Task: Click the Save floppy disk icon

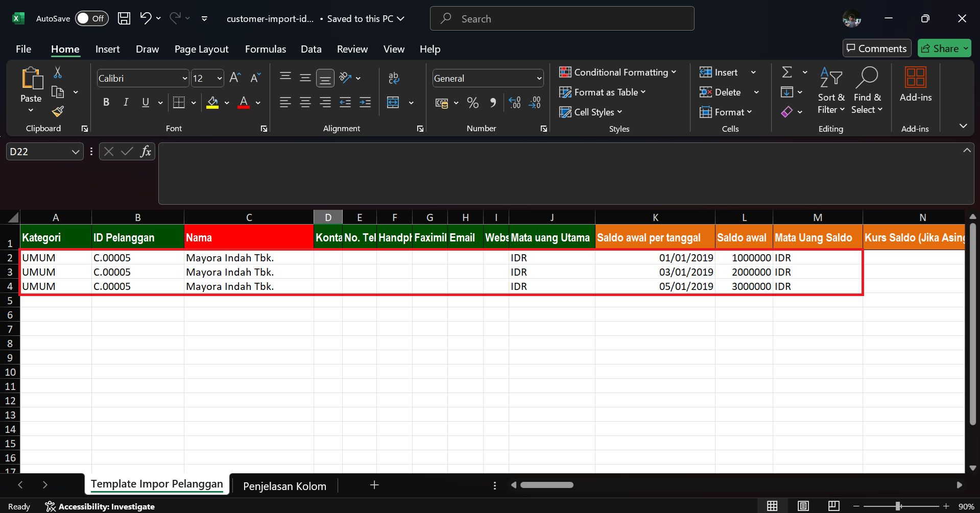Action: click(124, 19)
